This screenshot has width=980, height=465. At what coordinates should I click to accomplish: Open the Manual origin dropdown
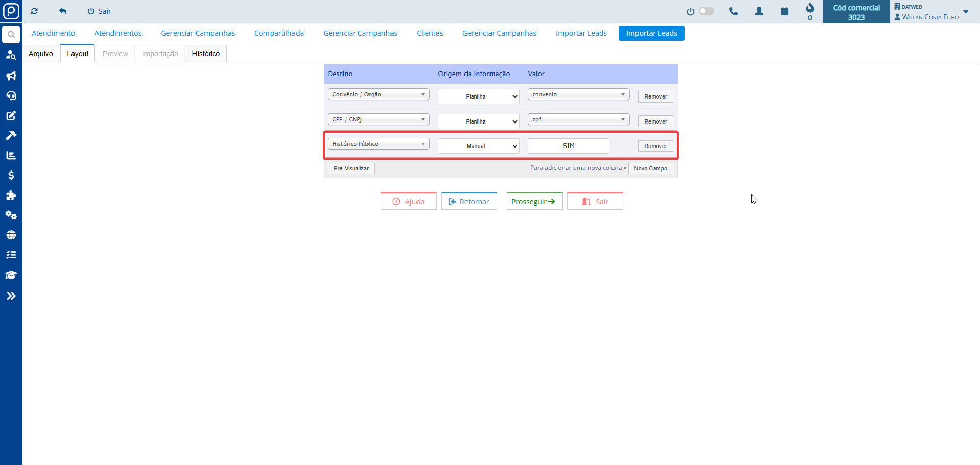point(478,146)
